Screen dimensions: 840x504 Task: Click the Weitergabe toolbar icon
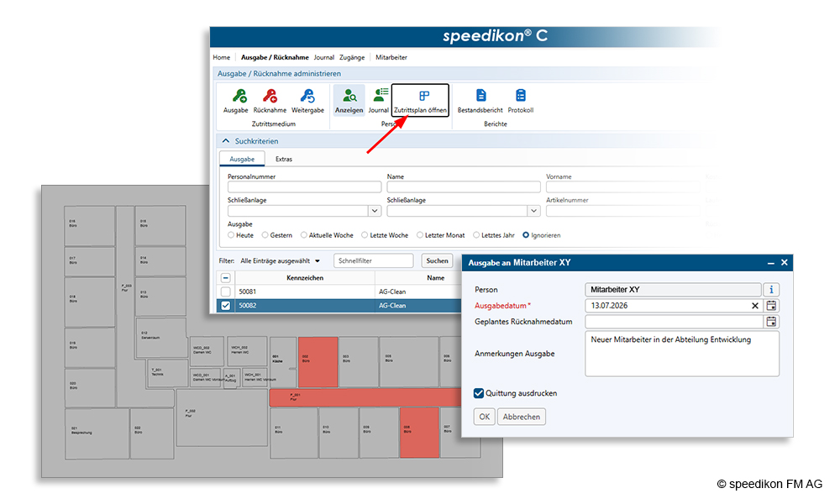[x=307, y=101]
